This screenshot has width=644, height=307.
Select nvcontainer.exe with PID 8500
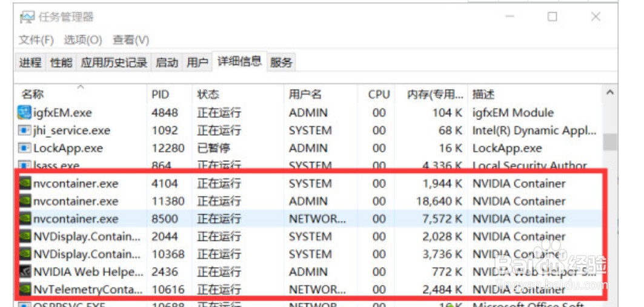[x=76, y=219]
